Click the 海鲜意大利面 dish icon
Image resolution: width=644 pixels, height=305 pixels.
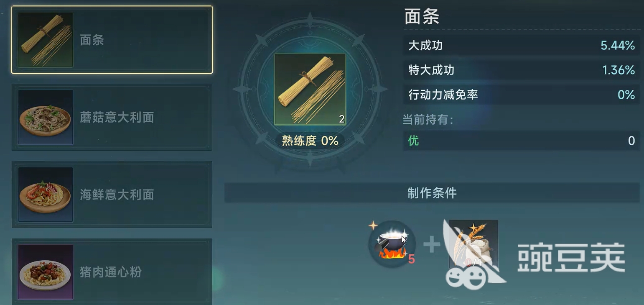46,195
